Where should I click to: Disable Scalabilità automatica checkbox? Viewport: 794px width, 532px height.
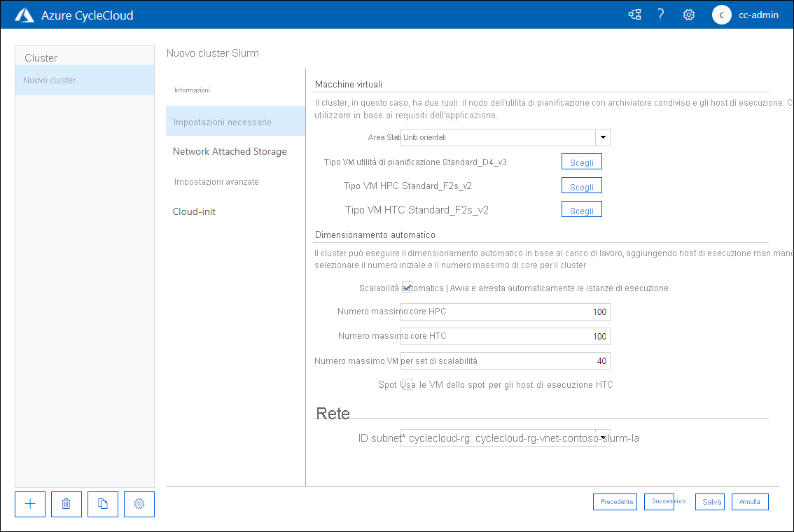point(407,287)
